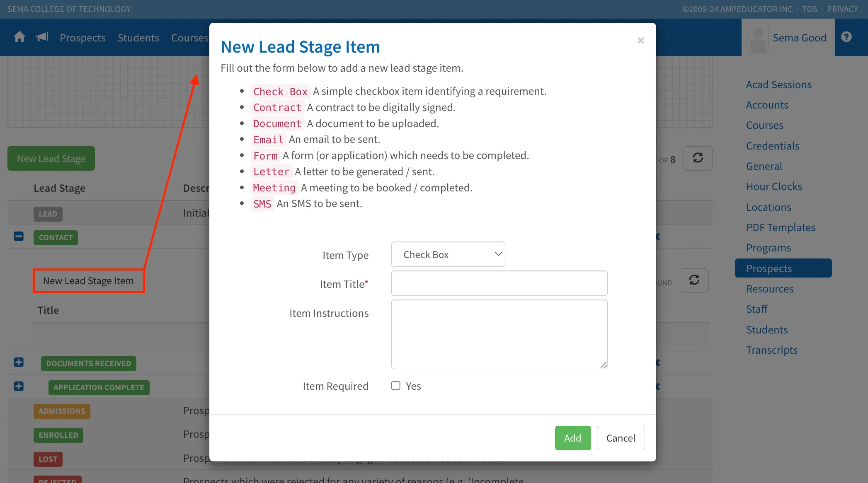This screenshot has width=868, height=483.
Task: Open PDF Templates in sidebar
Action: 781,227
